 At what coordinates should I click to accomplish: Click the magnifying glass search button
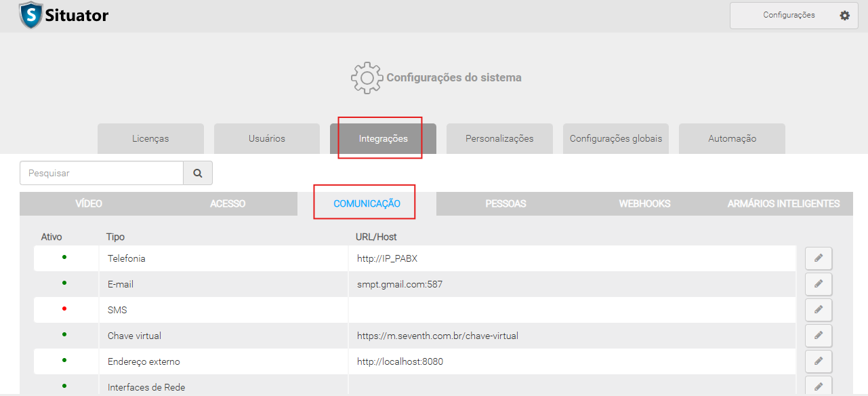[198, 173]
